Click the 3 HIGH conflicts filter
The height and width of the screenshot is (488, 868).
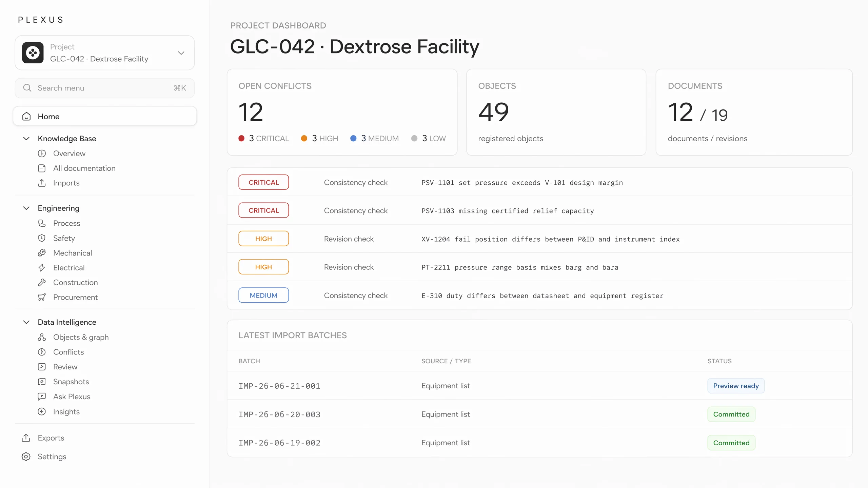319,139
